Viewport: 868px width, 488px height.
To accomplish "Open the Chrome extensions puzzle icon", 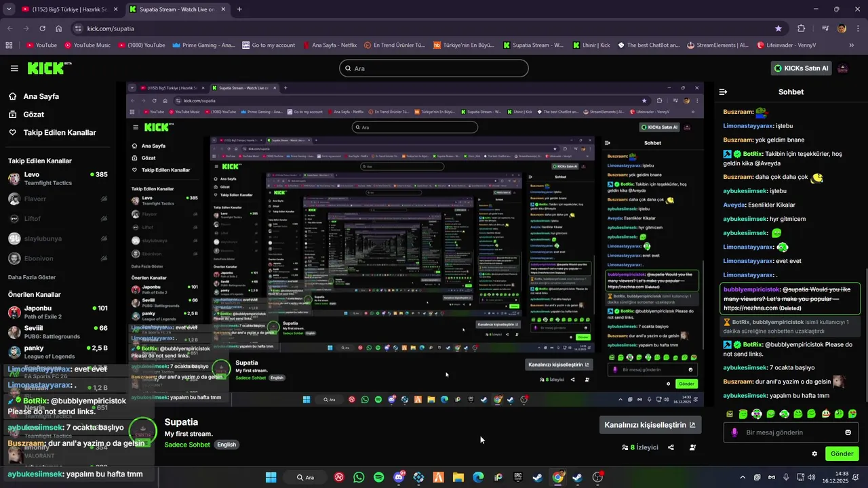I will point(802,28).
